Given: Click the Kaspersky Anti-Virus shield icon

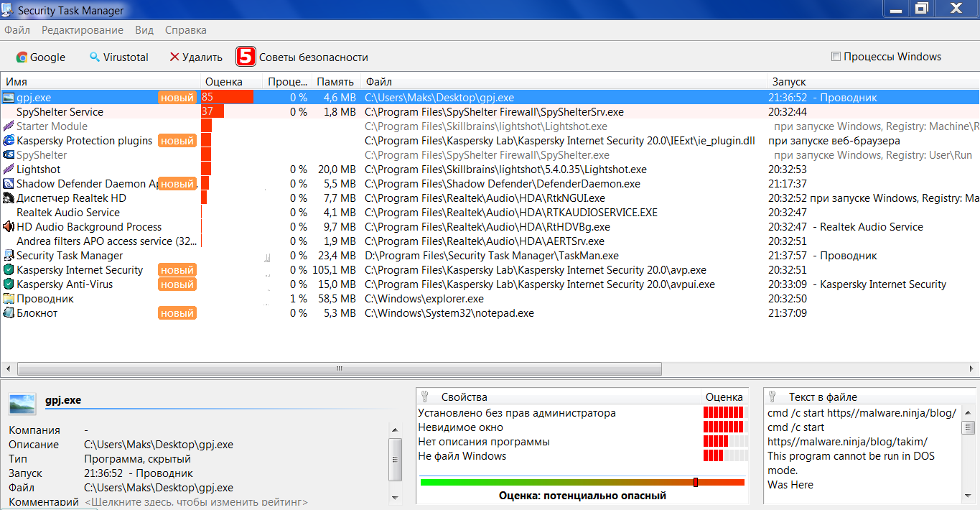Looking at the screenshot, I should [x=9, y=284].
